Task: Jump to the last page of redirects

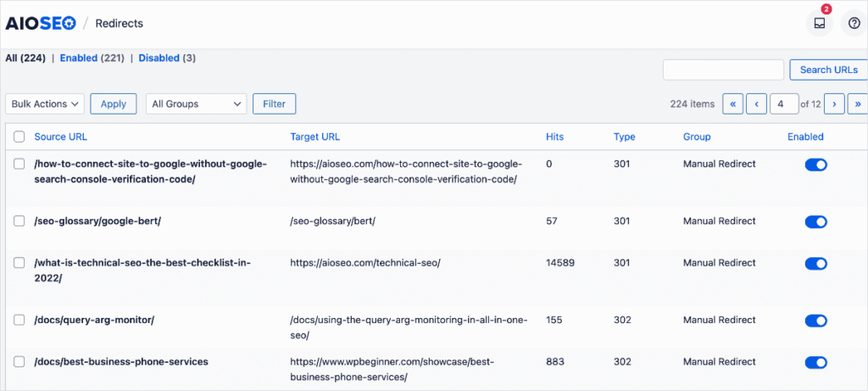Action: 858,103
